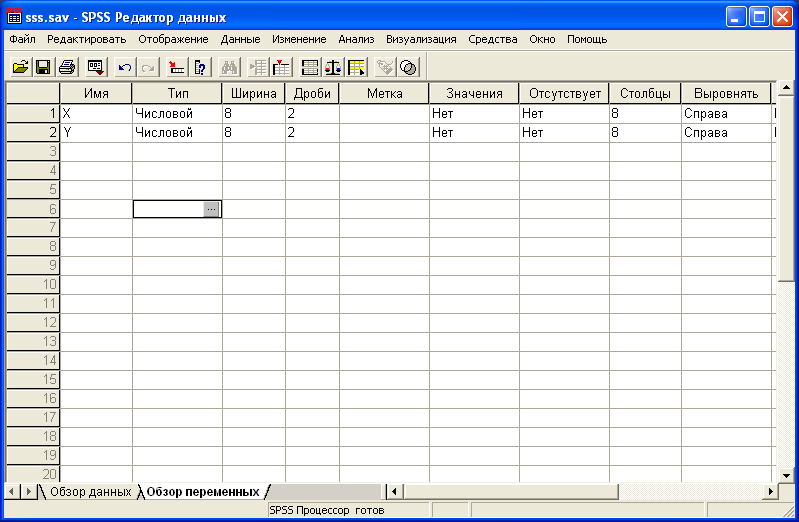Switch to the Обзор данных tab

pyautogui.click(x=90, y=492)
